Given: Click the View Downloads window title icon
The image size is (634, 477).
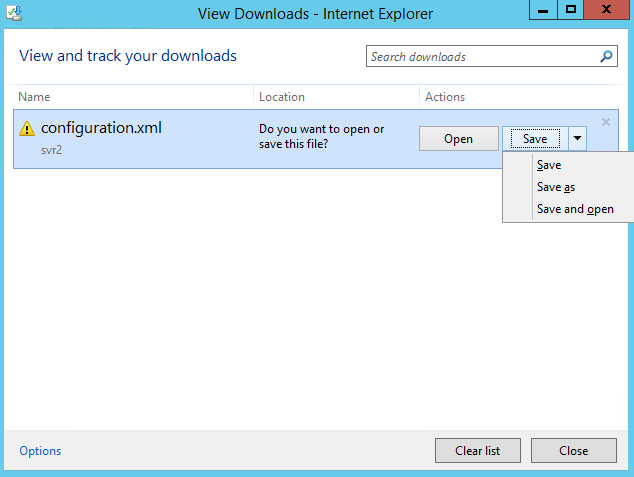Looking at the screenshot, I should tap(14, 13).
